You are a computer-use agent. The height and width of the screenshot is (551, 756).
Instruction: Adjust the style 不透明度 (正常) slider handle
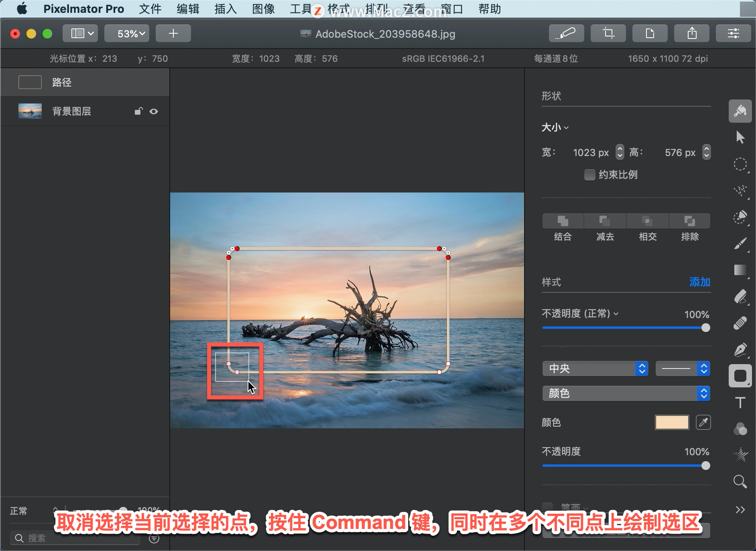705,328
